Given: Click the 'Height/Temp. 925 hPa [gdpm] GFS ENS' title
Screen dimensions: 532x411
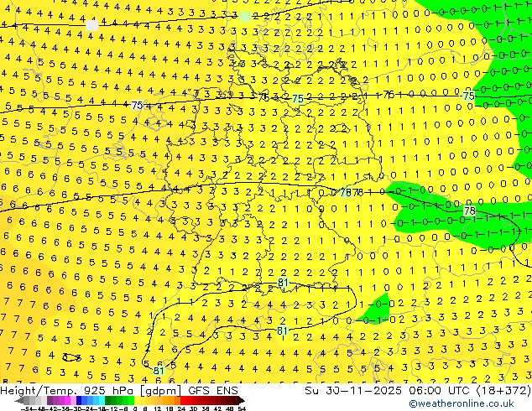Looking at the screenshot, I should [119, 391].
